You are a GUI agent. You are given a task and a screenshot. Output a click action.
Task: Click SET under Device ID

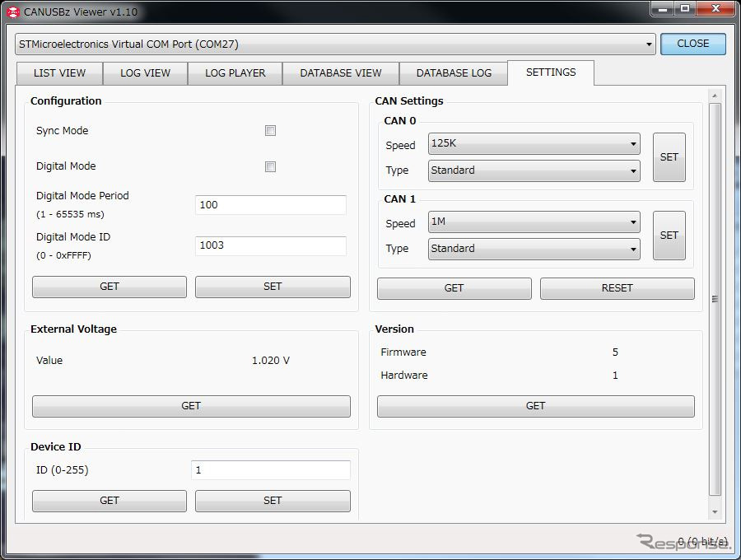(273, 501)
